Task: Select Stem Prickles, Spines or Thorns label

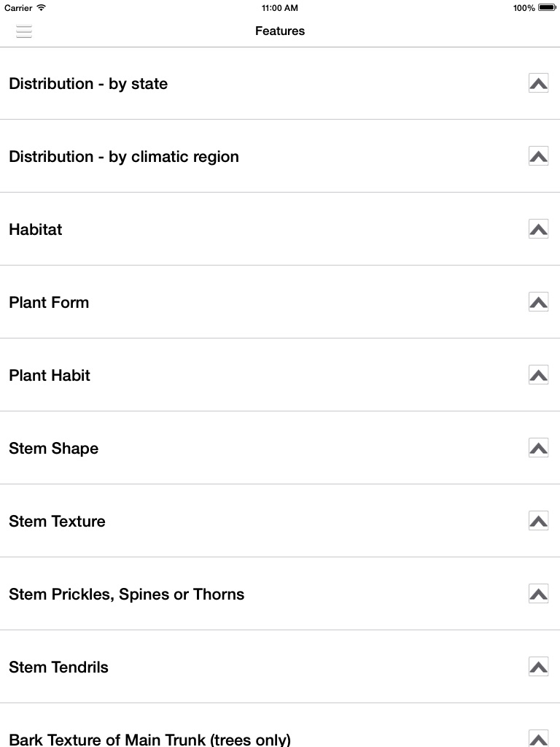Action: pyautogui.click(x=127, y=595)
